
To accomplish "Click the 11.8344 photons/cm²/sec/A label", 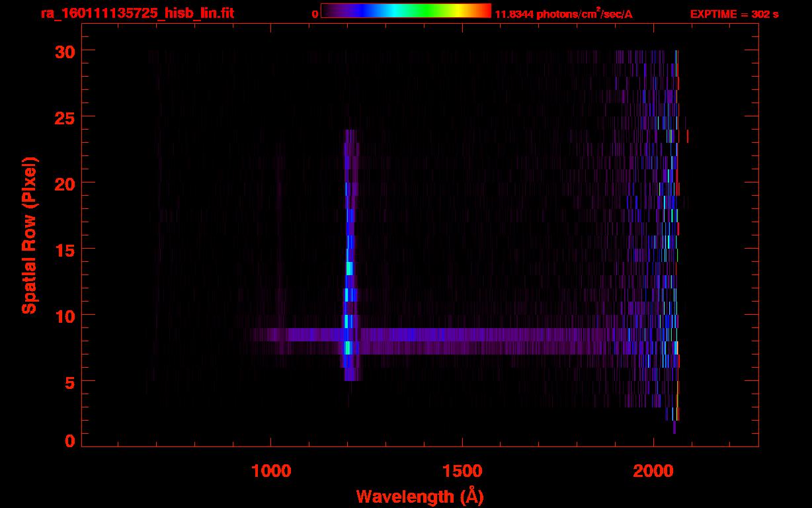I will click(x=564, y=14).
